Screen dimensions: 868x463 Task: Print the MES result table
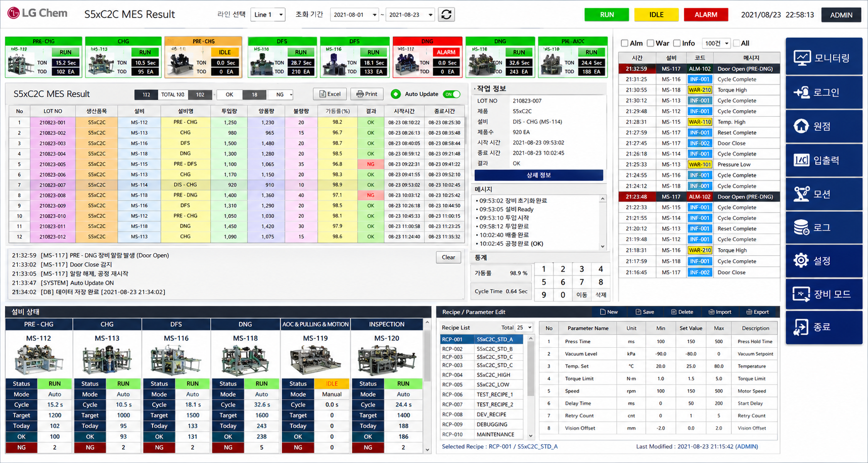tap(367, 94)
